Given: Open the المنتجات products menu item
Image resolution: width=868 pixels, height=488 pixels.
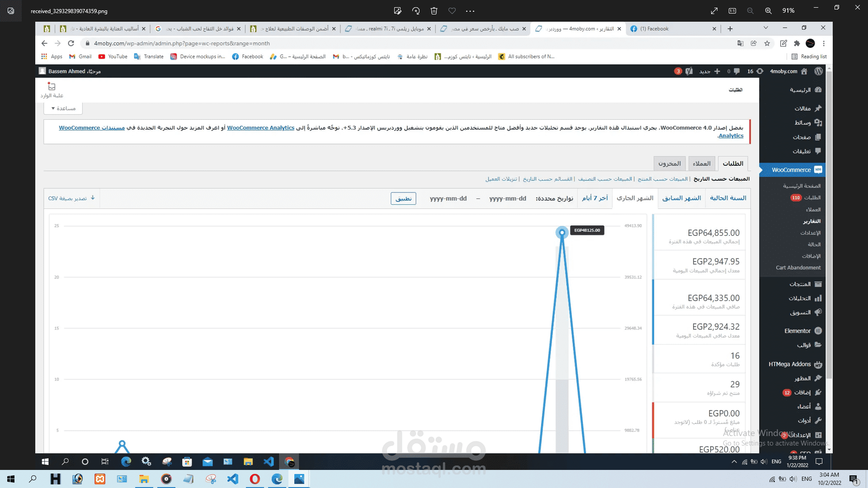Looking at the screenshot, I should (x=805, y=284).
